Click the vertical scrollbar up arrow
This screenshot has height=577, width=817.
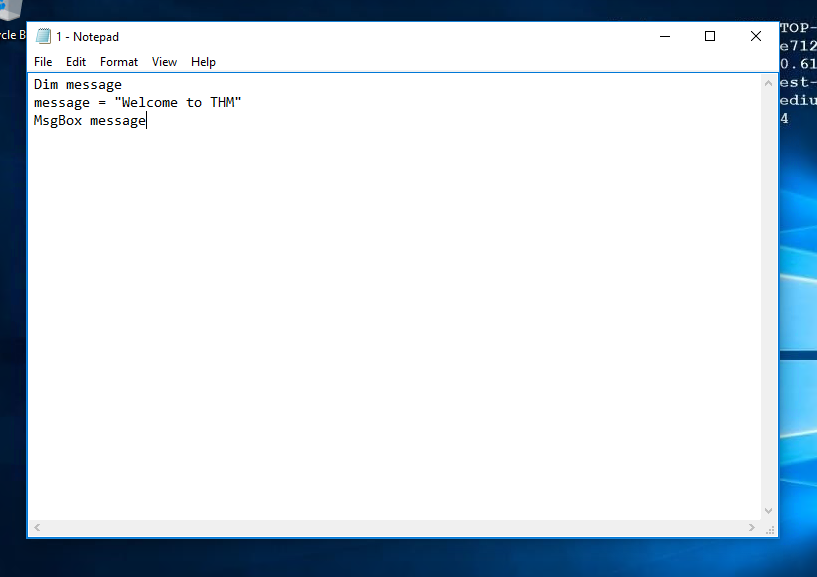pos(769,82)
